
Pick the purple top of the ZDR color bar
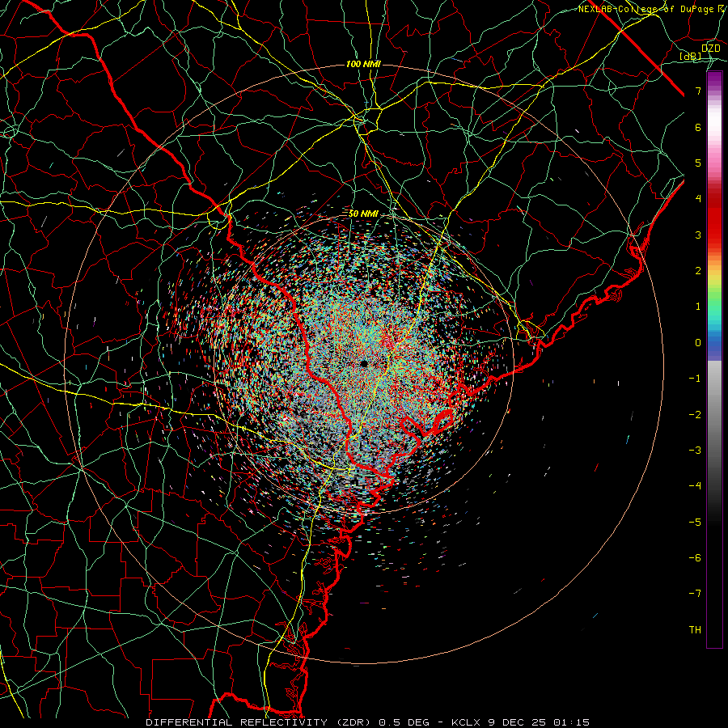pos(714,81)
